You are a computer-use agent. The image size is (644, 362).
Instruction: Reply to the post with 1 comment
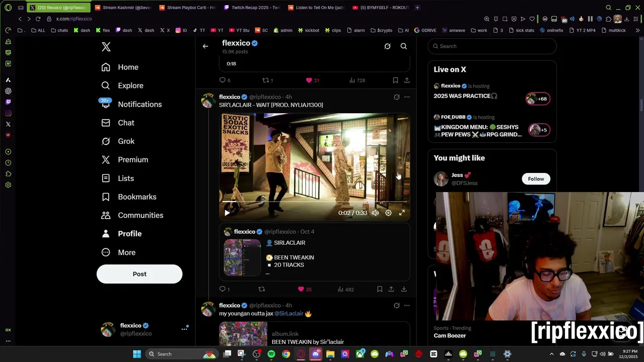point(224,289)
